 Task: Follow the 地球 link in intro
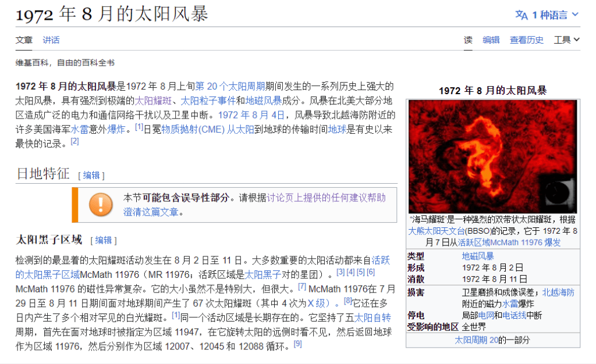pos(337,130)
